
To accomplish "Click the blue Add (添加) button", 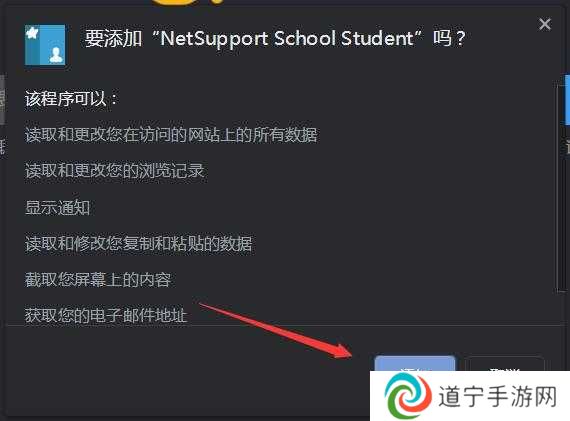I will tap(415, 364).
